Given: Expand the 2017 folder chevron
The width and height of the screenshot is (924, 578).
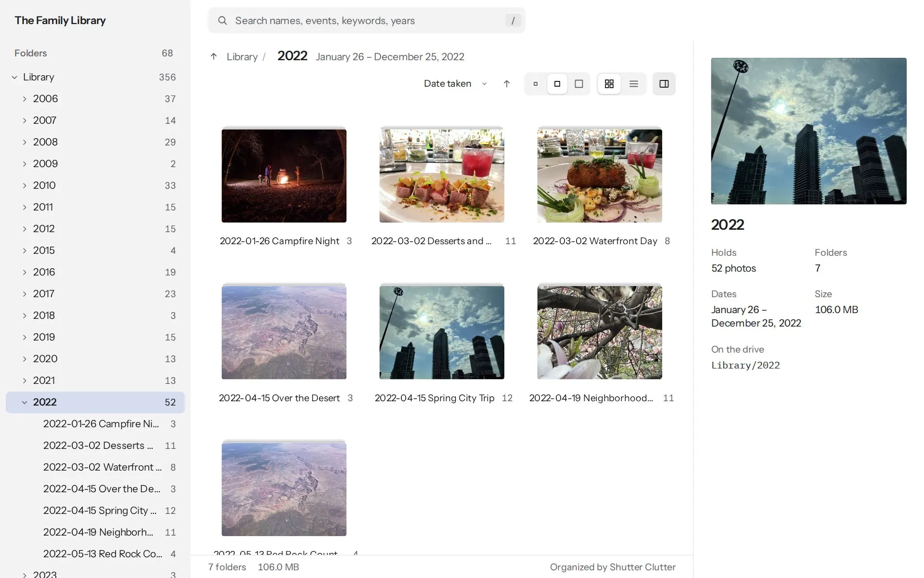Looking at the screenshot, I should pyautogui.click(x=25, y=294).
